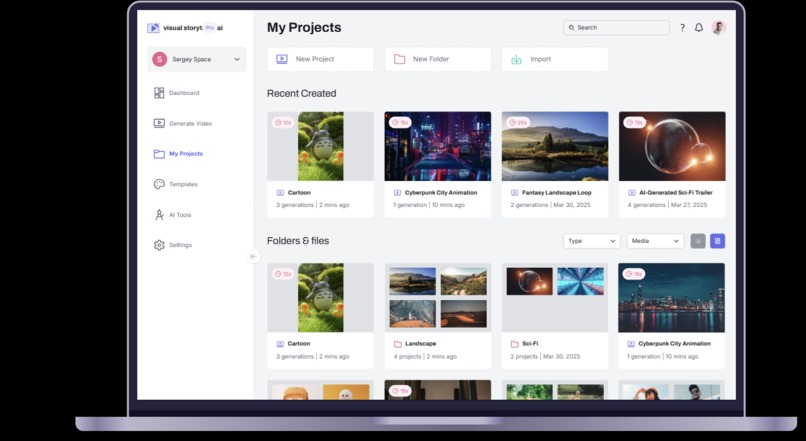806x441 pixels.
Task: Click 'Sci-Fi' folder name
Action: pyautogui.click(x=530, y=344)
